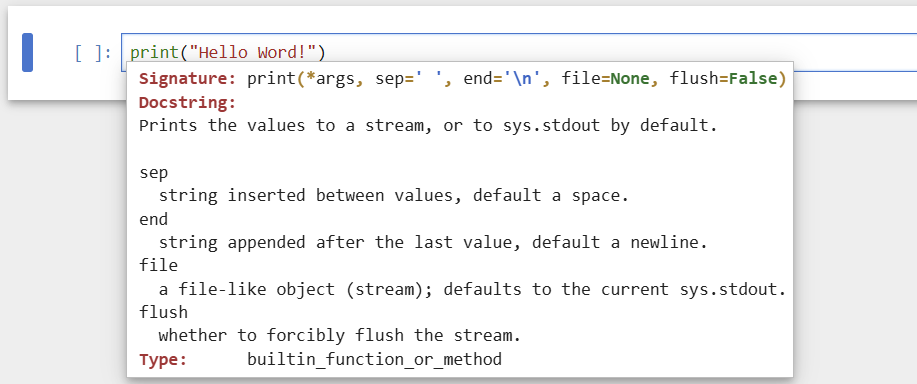Click the empty execution prompt "[ ]:"
The width and height of the screenshot is (917, 384).
click(94, 53)
